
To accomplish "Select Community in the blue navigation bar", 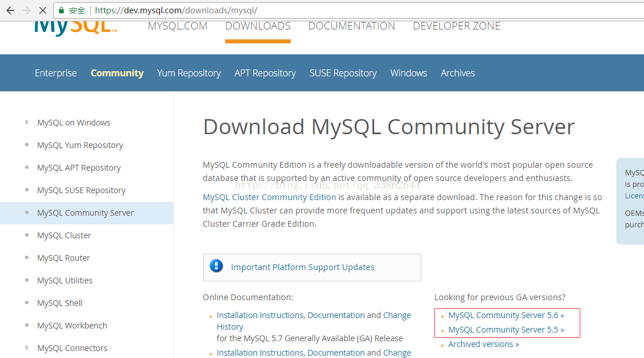I will pos(117,73).
